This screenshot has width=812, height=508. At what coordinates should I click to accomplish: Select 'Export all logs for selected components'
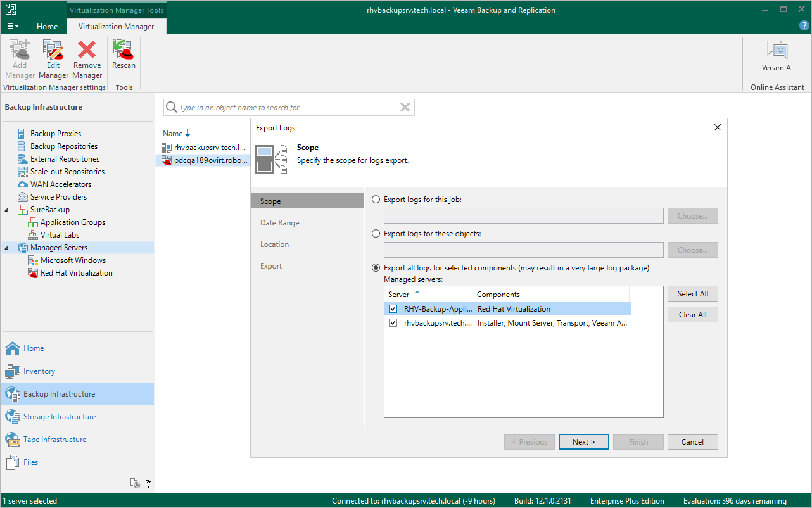pyautogui.click(x=376, y=268)
